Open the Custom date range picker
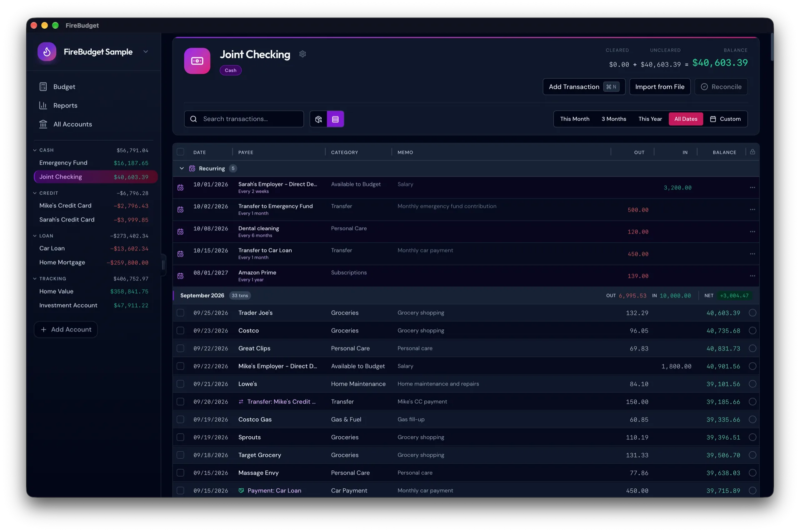The height and width of the screenshot is (532, 800). point(725,119)
